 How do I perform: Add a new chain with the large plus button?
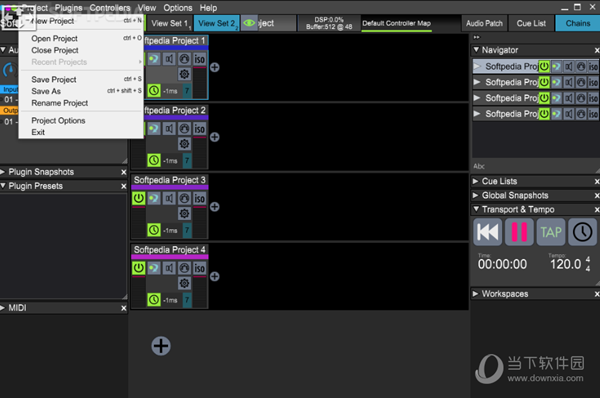click(x=161, y=346)
